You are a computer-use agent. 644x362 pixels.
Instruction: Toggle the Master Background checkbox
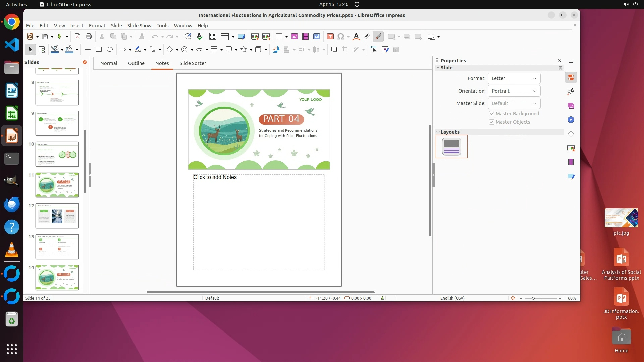(492, 114)
